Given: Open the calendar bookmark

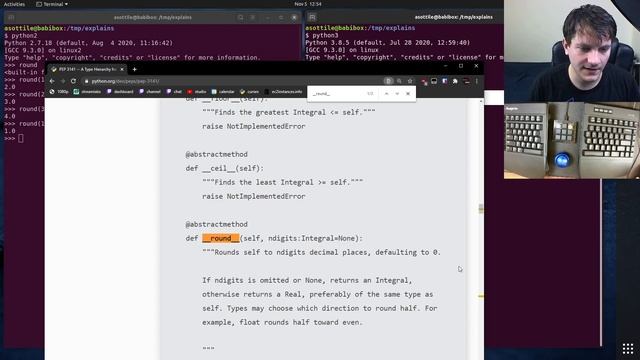Looking at the screenshot, I should pos(223,92).
